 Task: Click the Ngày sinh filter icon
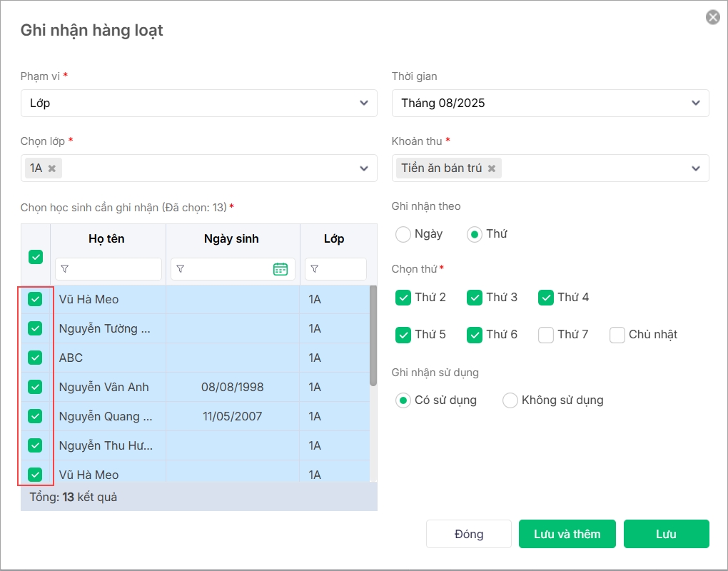tap(181, 269)
